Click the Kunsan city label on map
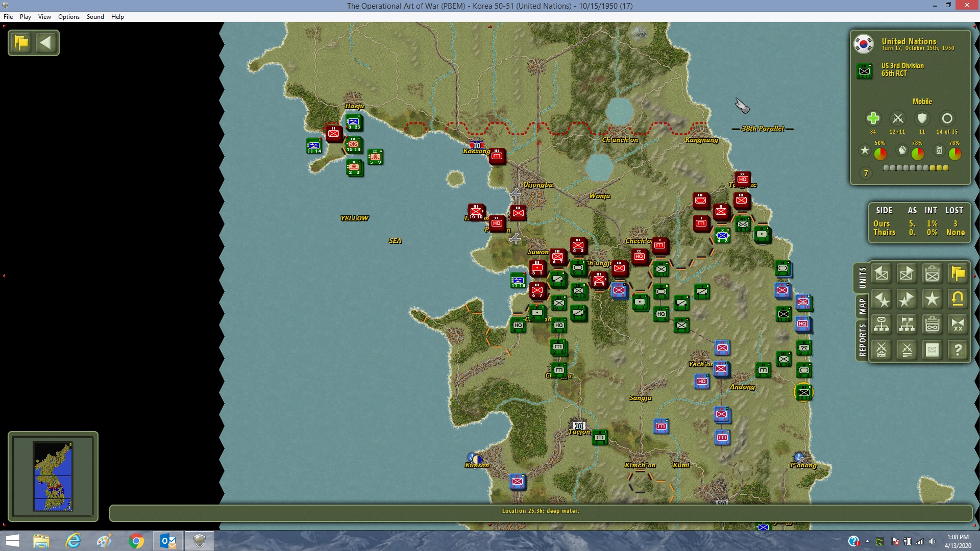The image size is (980, 551). [477, 465]
